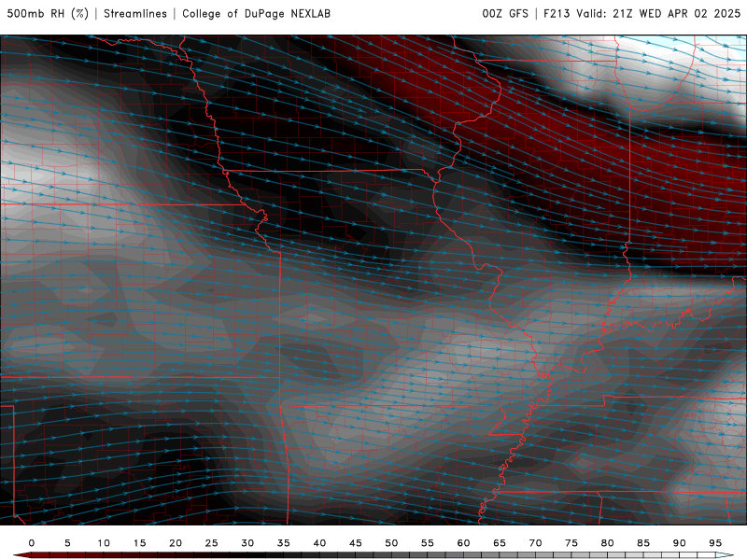Click the "75" value on the color scale
Screen dimensions: 747x560
[571, 543]
